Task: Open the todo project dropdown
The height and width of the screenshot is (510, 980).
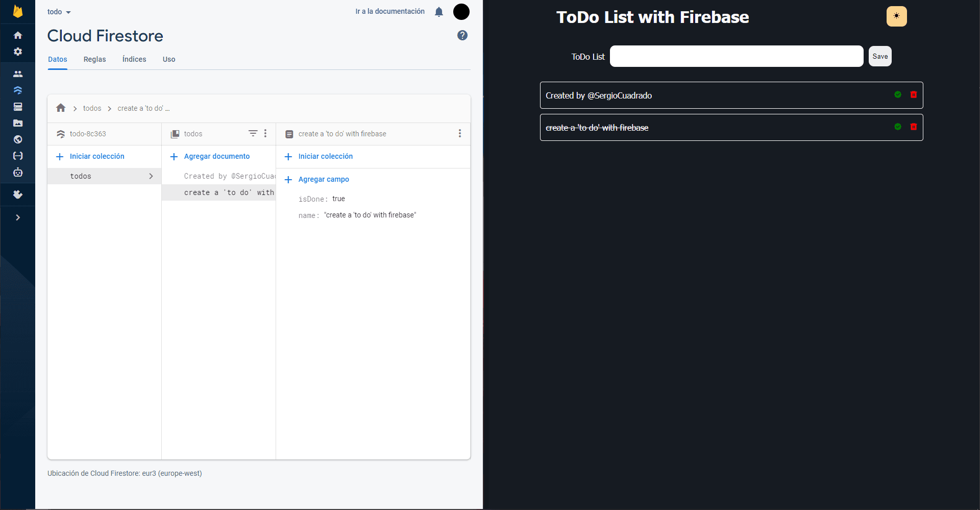Action: (59, 12)
